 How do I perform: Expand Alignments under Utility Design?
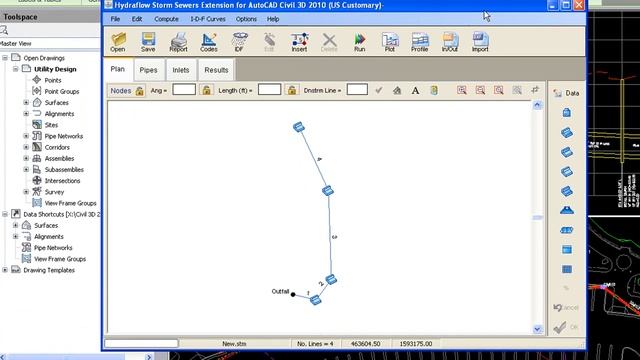pos(26,113)
